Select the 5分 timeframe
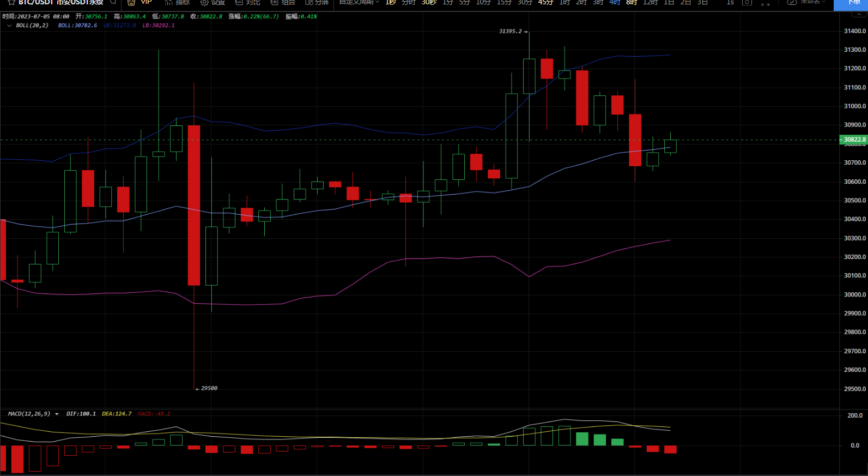This screenshot has width=868, height=476. [464, 2]
